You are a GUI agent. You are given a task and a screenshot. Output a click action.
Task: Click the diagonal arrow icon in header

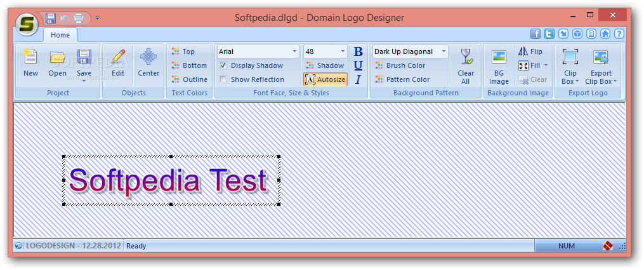pyautogui.click(x=563, y=34)
